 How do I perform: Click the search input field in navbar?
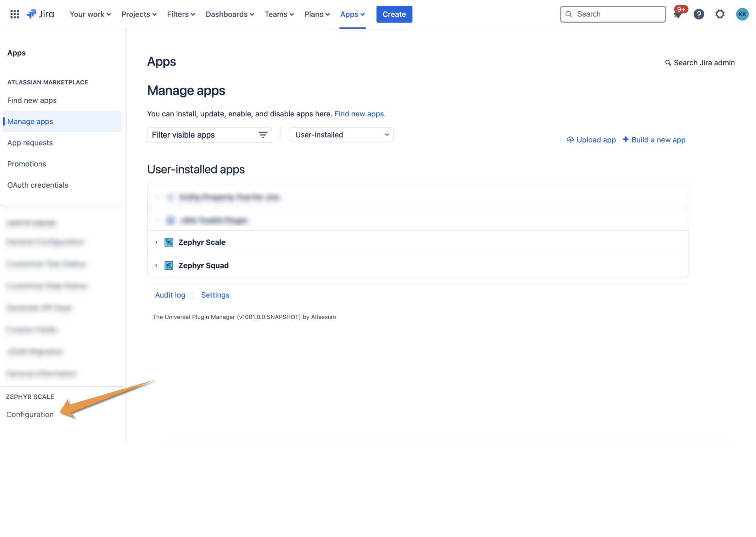tap(613, 14)
